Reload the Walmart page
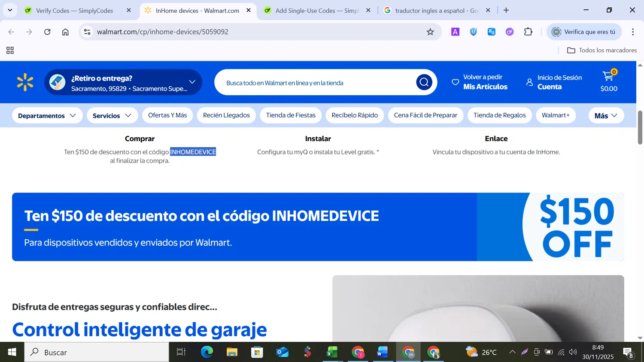Screen dimensions: 644x362 [47, 32]
